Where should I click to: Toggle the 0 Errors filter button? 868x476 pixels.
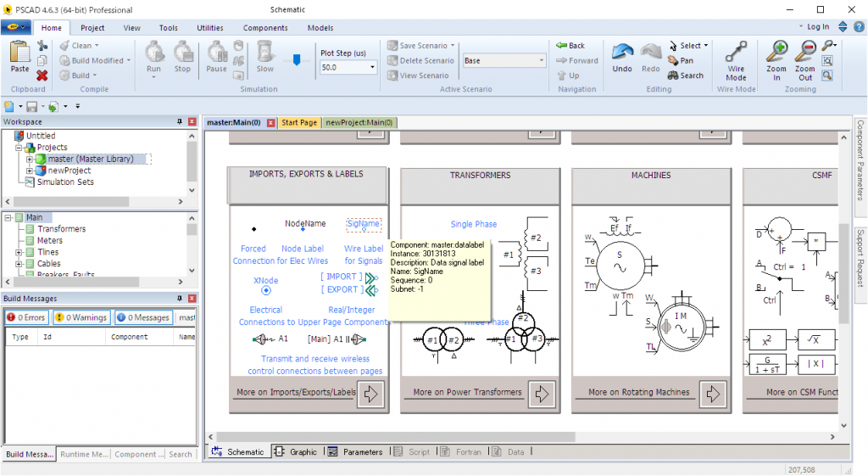pyautogui.click(x=25, y=317)
